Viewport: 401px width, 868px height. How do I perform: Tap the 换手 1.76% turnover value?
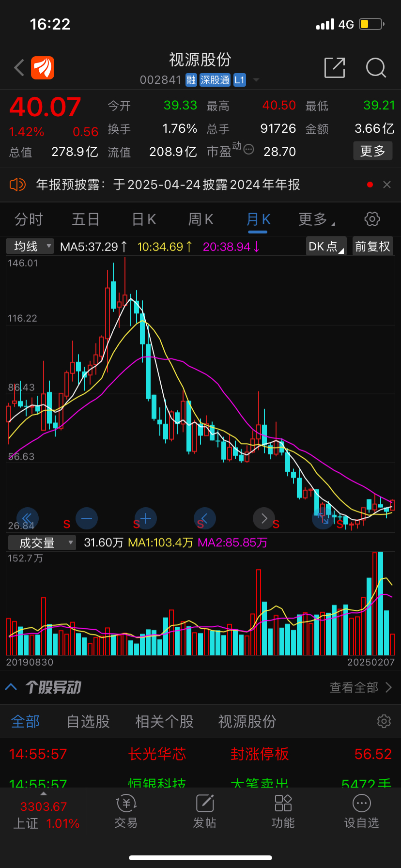[x=180, y=128]
